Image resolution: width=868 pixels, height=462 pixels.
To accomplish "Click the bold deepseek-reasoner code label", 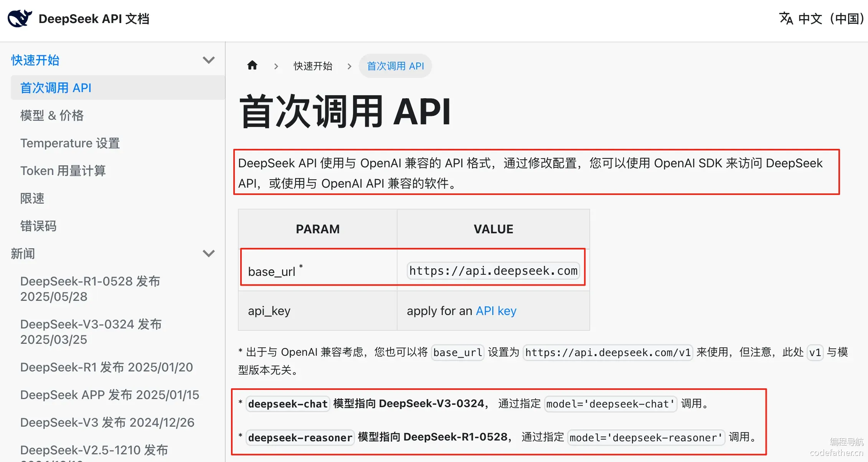I will point(300,437).
